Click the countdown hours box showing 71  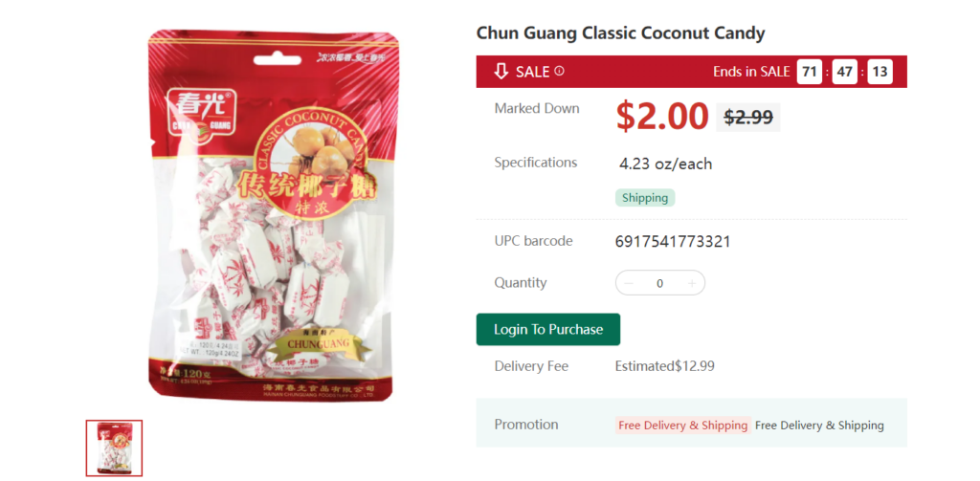pos(810,72)
